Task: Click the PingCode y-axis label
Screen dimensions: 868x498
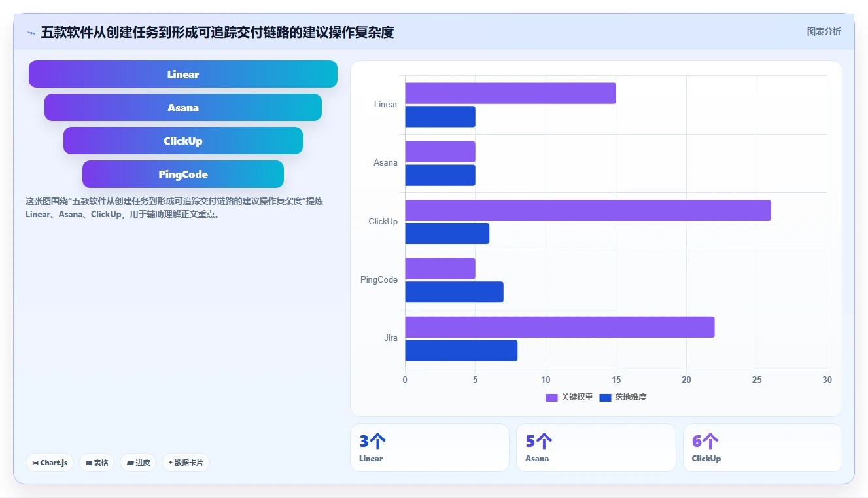Action: pyautogui.click(x=379, y=280)
